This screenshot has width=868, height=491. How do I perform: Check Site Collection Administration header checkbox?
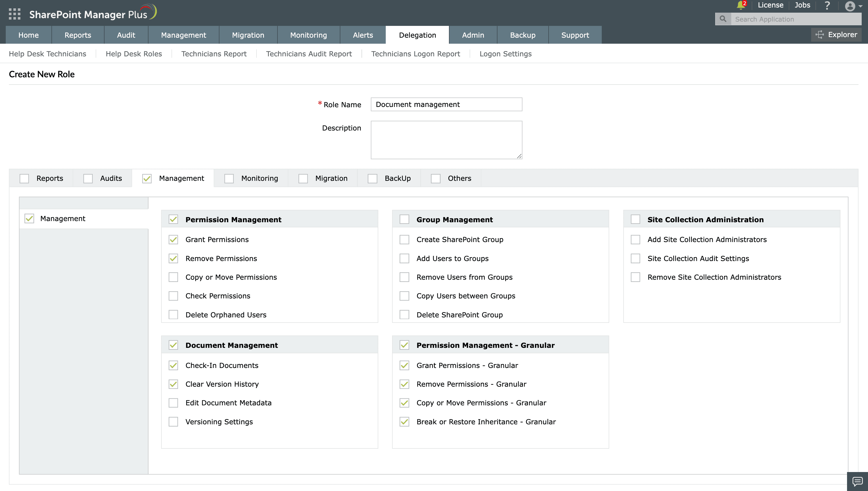pyautogui.click(x=636, y=219)
